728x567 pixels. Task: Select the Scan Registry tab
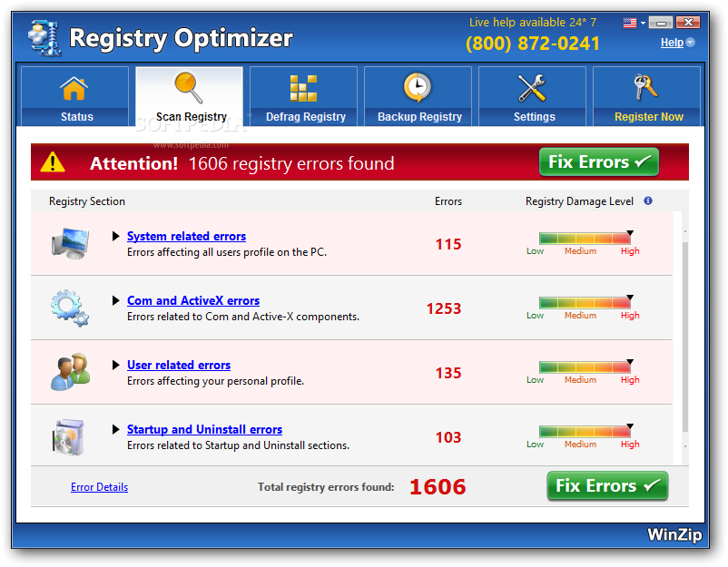(189, 96)
